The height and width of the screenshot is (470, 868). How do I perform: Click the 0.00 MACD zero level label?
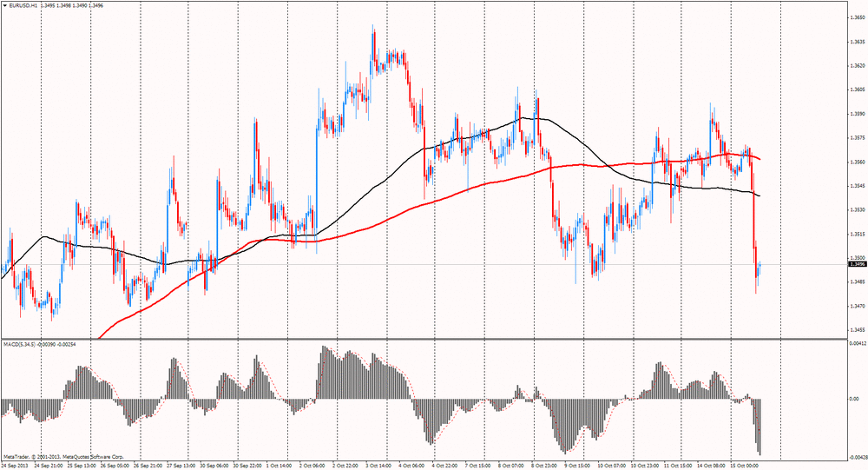855,399
